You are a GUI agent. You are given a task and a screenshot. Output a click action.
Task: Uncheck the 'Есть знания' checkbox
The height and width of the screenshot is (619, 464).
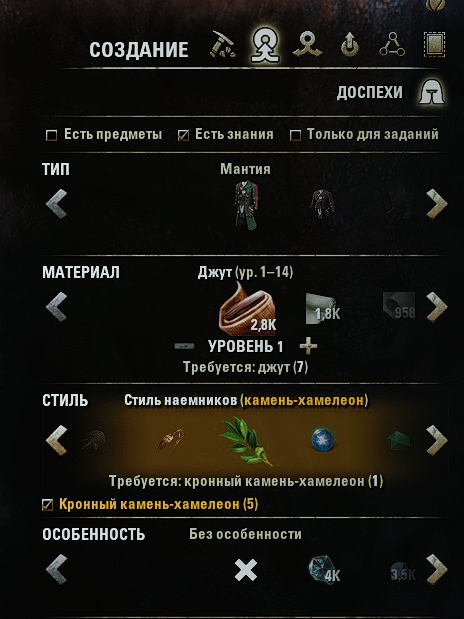coord(183,135)
